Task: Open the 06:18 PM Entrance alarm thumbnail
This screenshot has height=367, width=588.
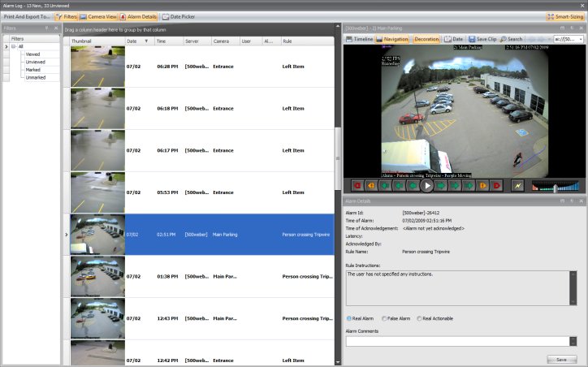Action: [97, 108]
